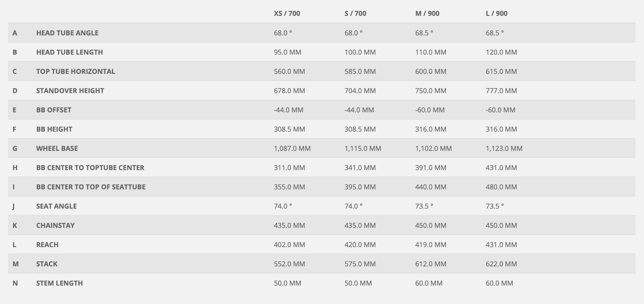Click the STACK value 622.0 MM

tap(501, 264)
